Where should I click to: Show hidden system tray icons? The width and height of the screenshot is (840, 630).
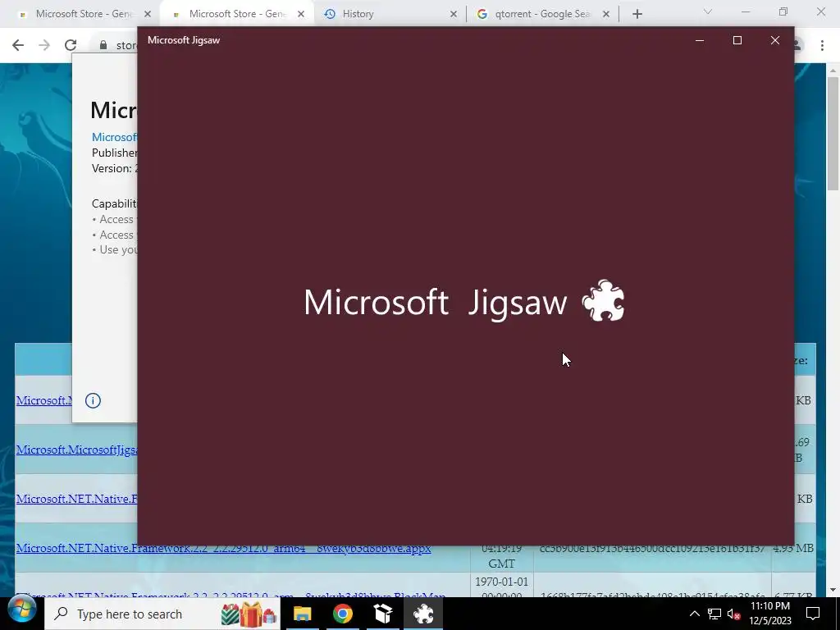[x=694, y=614]
